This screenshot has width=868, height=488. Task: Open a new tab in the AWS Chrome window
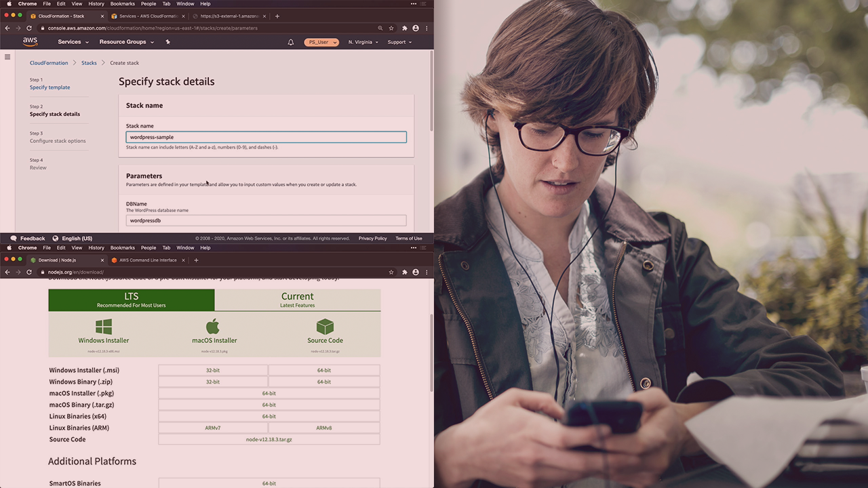[277, 16]
